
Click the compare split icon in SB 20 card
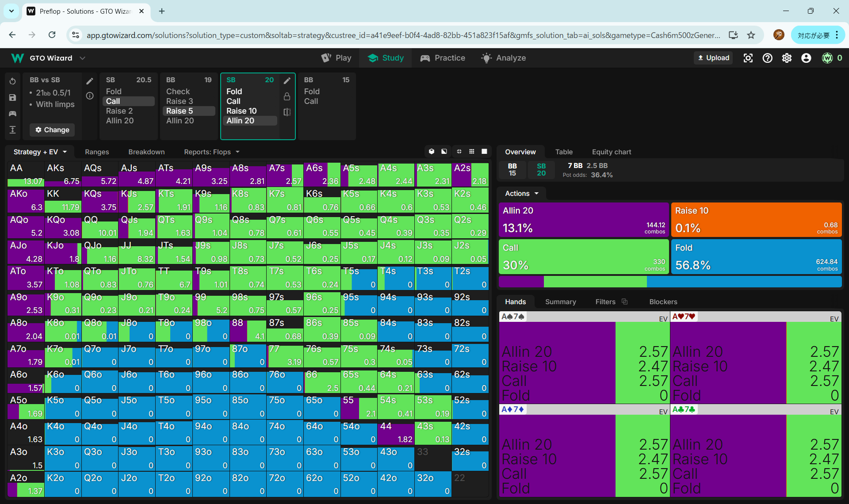pos(287,112)
